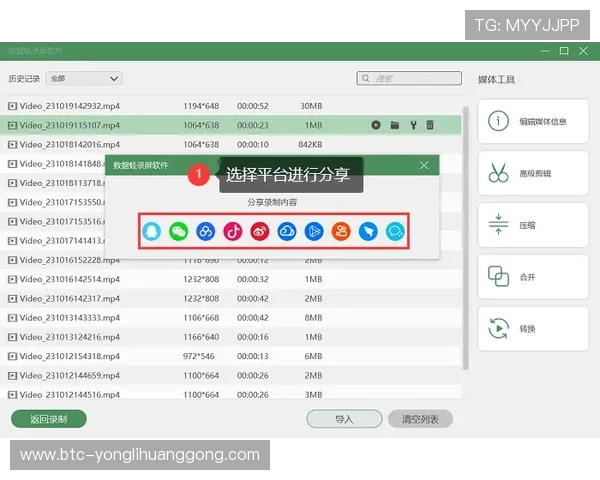Share recording to WeChat
The height and width of the screenshot is (480, 600).
click(179, 231)
